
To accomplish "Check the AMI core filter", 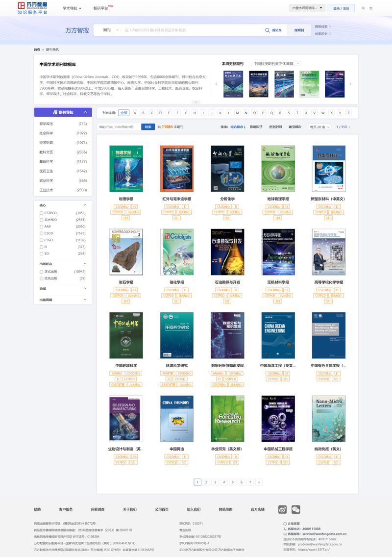I will (x=41, y=227).
